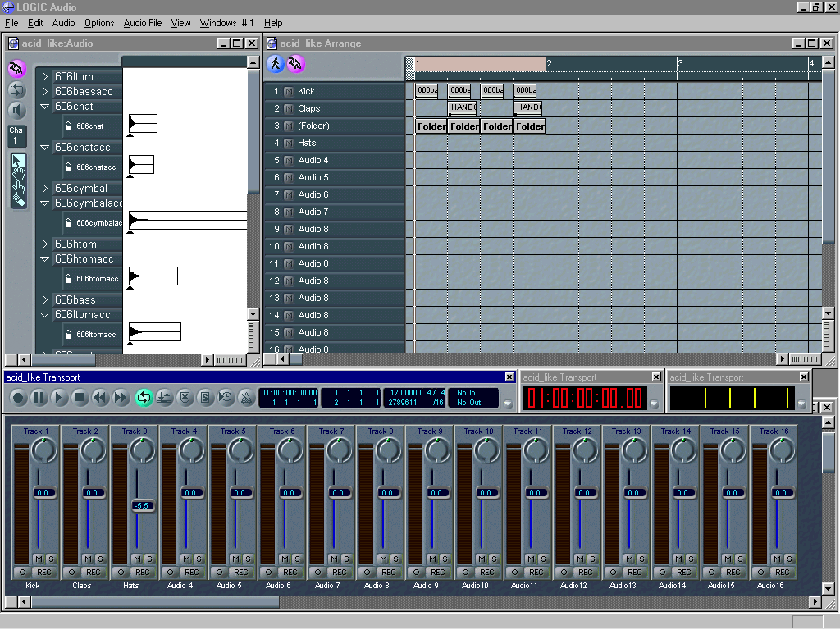Open the Help menu
The width and height of the screenshot is (840, 630).
click(x=272, y=23)
